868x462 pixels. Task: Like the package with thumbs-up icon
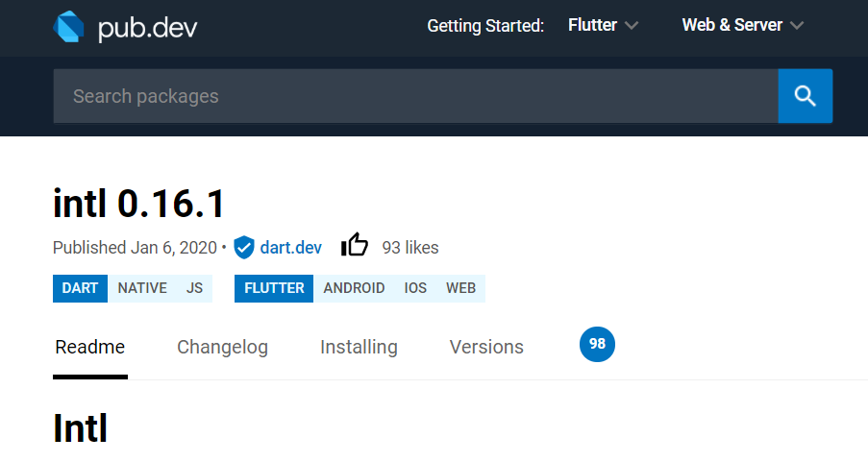(x=355, y=245)
